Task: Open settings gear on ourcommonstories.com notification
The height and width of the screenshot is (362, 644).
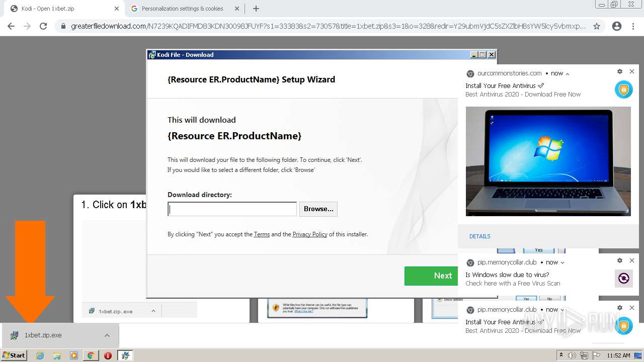Action: point(620,72)
